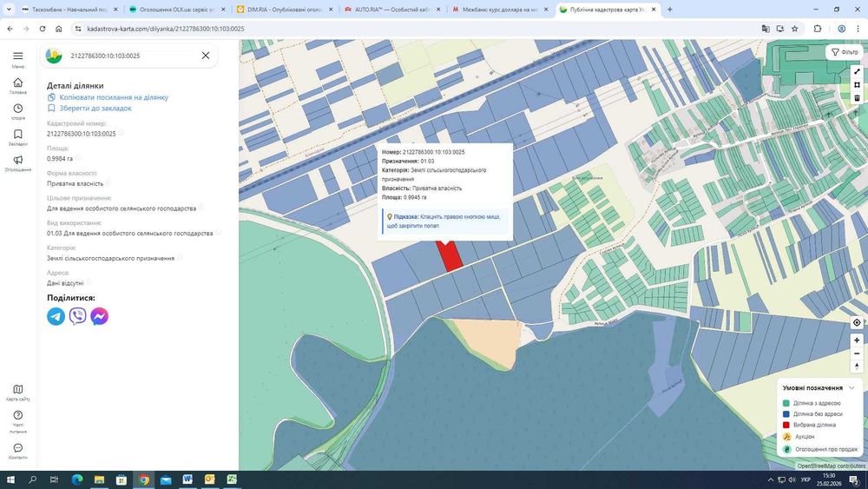Screen dimensions: 868x489
Task: Click the red selected parcel on map
Action: click(450, 256)
